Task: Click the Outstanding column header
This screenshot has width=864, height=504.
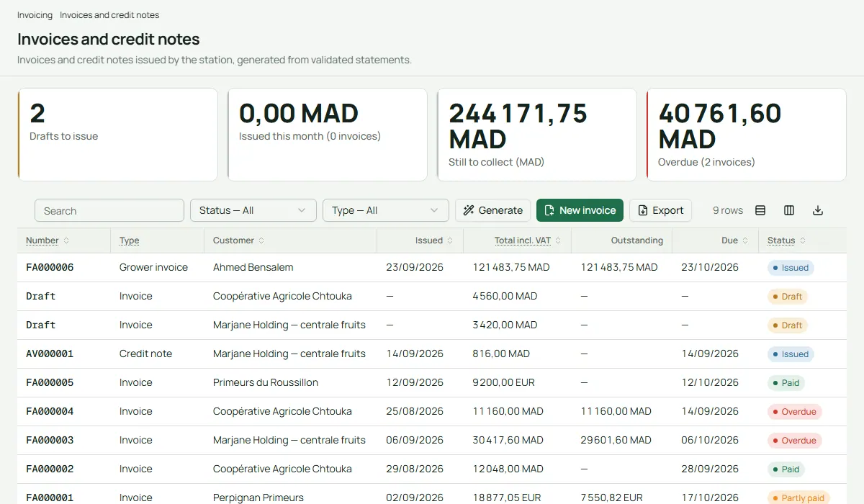Action: coord(637,240)
